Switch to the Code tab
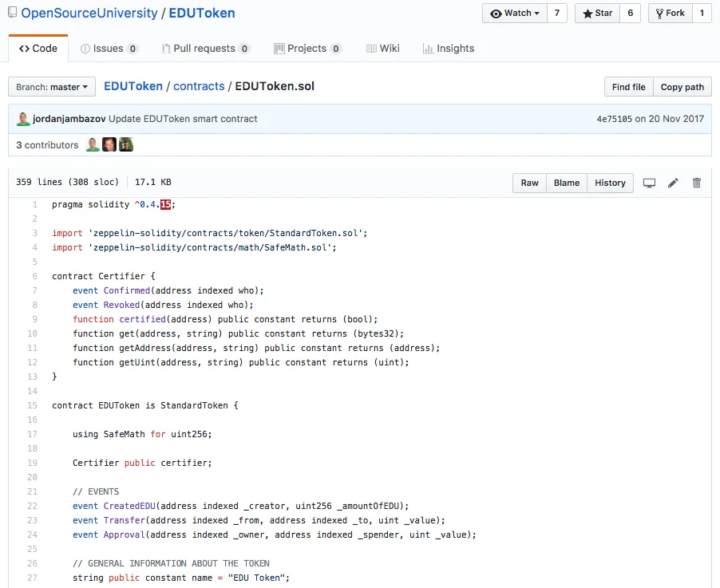The image size is (720, 588). tap(38, 48)
